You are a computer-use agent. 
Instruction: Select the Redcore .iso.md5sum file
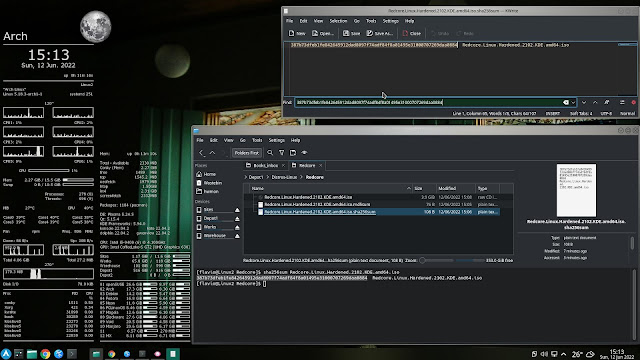(317, 204)
